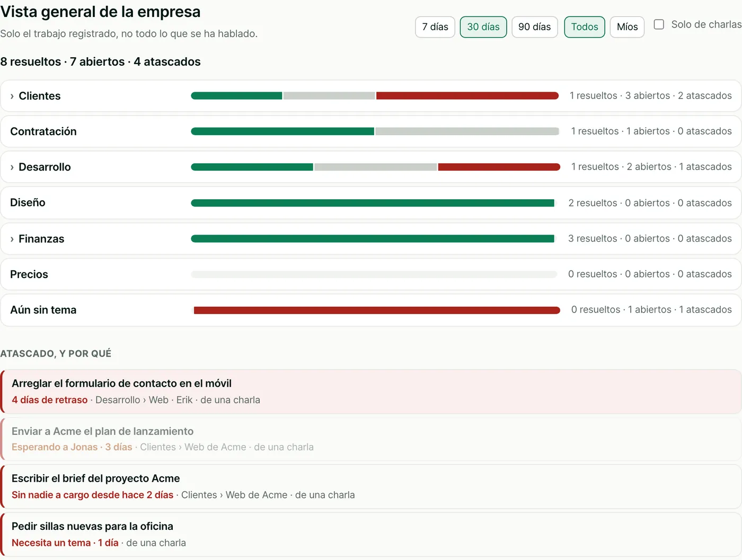Viewport: 742px width, 560px height.
Task: Click 'Sin nadie a cargo desde hace 2 días'
Action: tap(93, 495)
